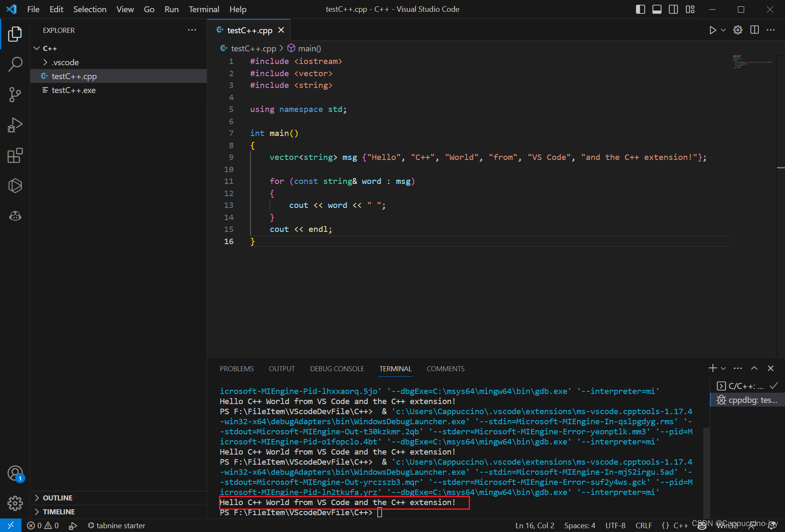
Task: Click the terminal vertical scrollbar
Action: tap(706, 472)
